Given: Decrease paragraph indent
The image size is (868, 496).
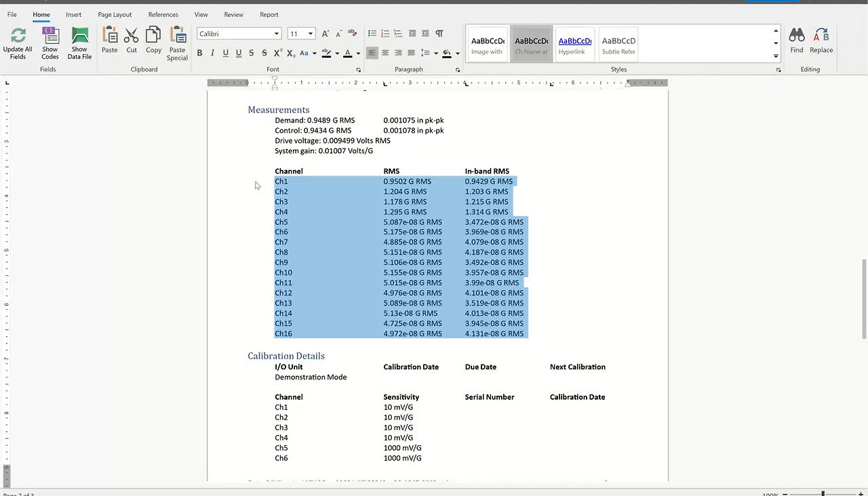Looking at the screenshot, I should coord(412,33).
